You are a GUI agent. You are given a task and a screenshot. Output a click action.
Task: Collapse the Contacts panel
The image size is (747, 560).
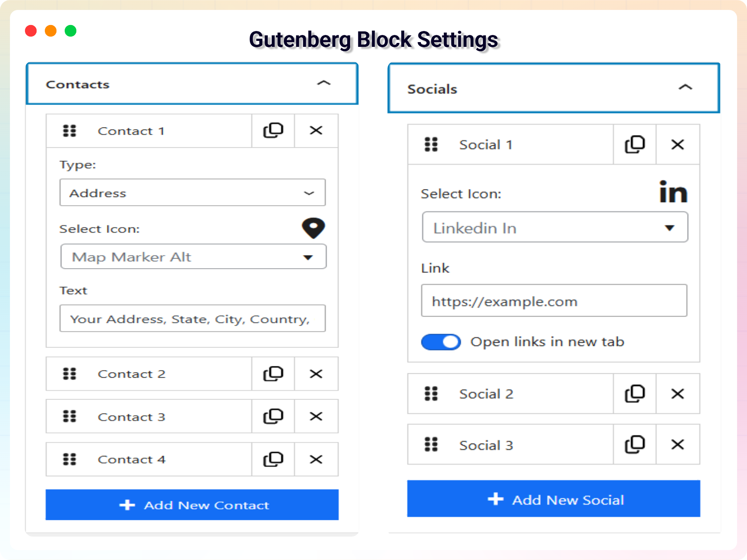[324, 83]
